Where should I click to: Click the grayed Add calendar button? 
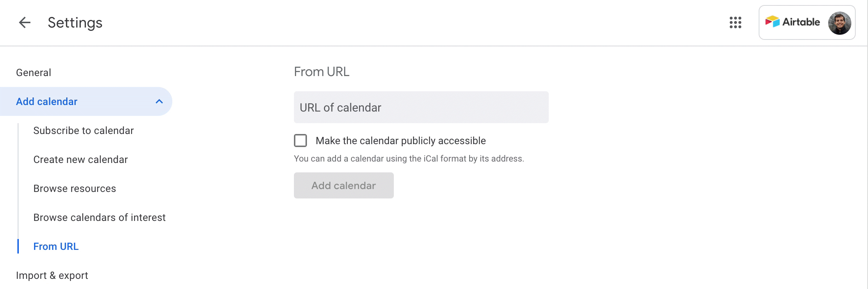click(x=344, y=185)
